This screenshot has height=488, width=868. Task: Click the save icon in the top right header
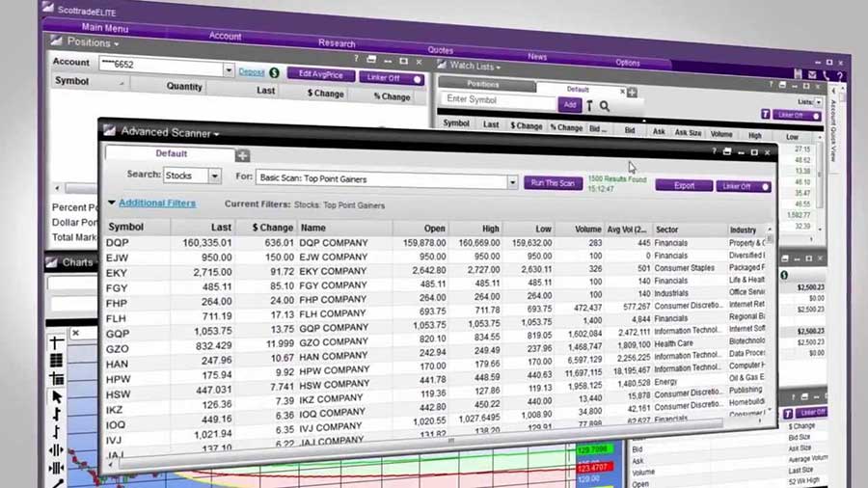point(798,73)
